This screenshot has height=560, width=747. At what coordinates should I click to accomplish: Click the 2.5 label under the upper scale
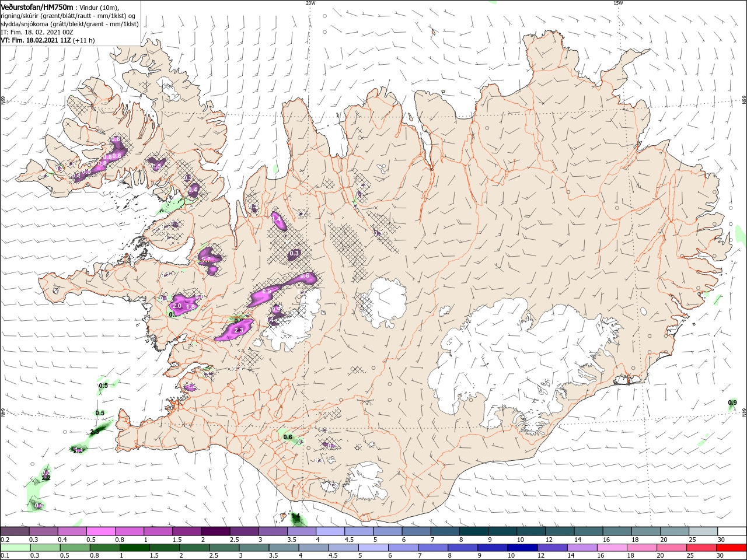(x=234, y=540)
